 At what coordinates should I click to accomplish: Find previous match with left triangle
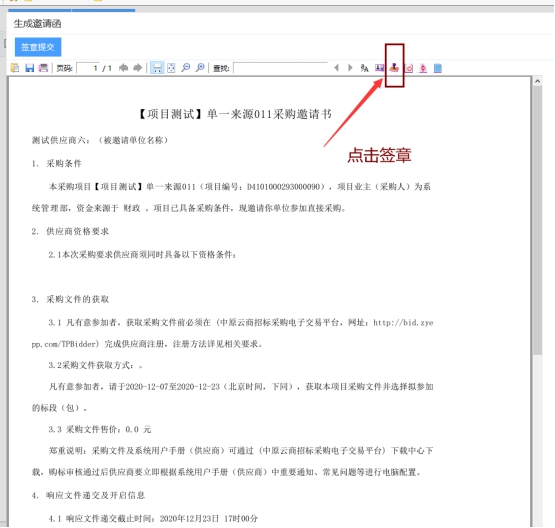336,68
